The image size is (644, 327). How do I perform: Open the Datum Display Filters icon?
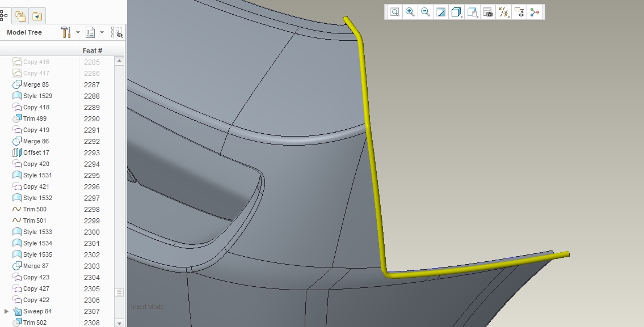point(503,12)
